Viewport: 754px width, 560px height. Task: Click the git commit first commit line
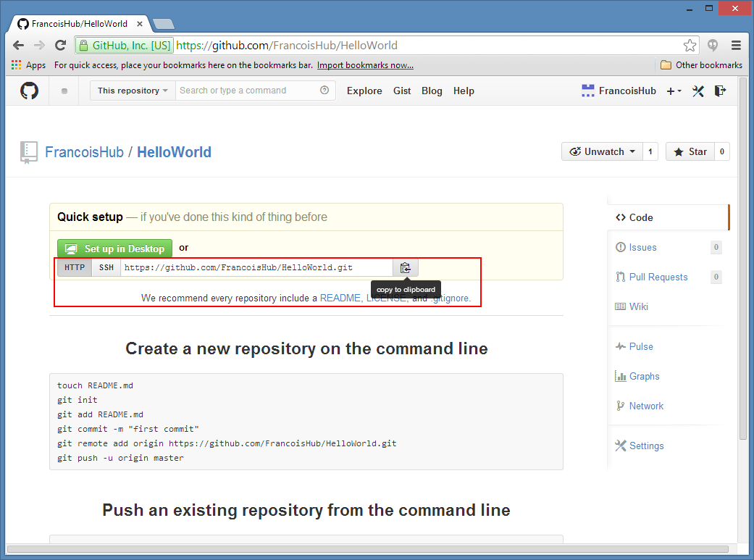coord(128,429)
